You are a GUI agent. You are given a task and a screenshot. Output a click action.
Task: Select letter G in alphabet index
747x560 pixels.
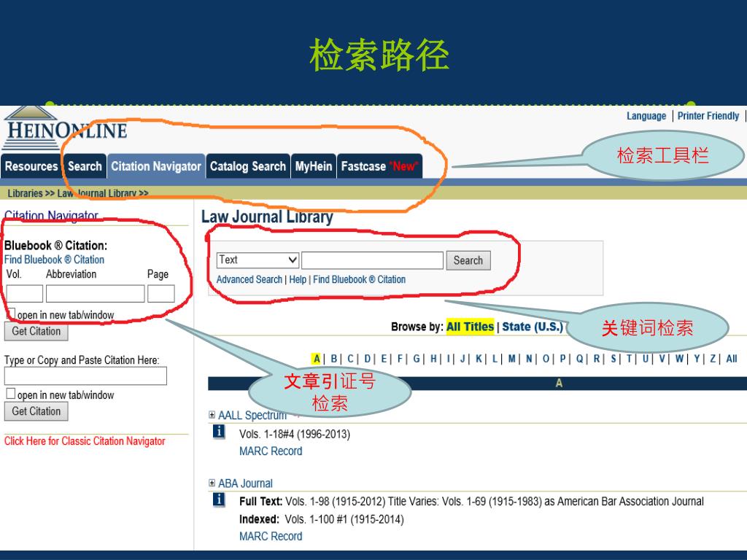tap(417, 359)
